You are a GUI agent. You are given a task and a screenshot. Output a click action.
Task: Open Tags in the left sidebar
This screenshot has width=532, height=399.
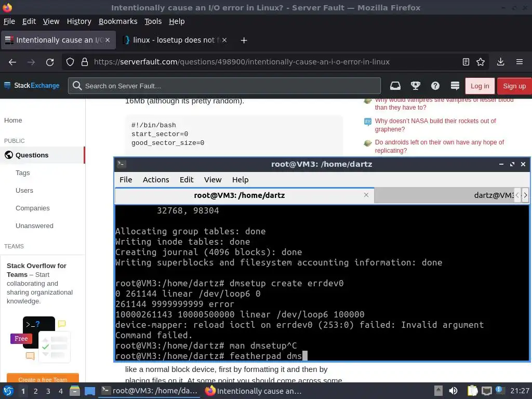23,172
